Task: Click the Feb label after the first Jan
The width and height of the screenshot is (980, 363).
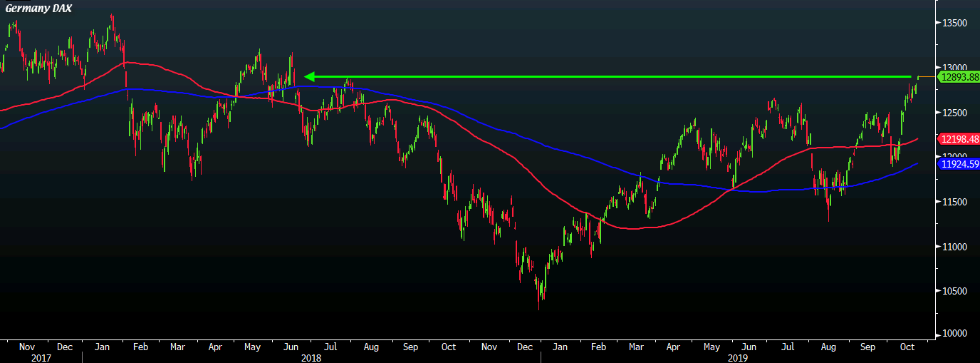Action: 140,347
